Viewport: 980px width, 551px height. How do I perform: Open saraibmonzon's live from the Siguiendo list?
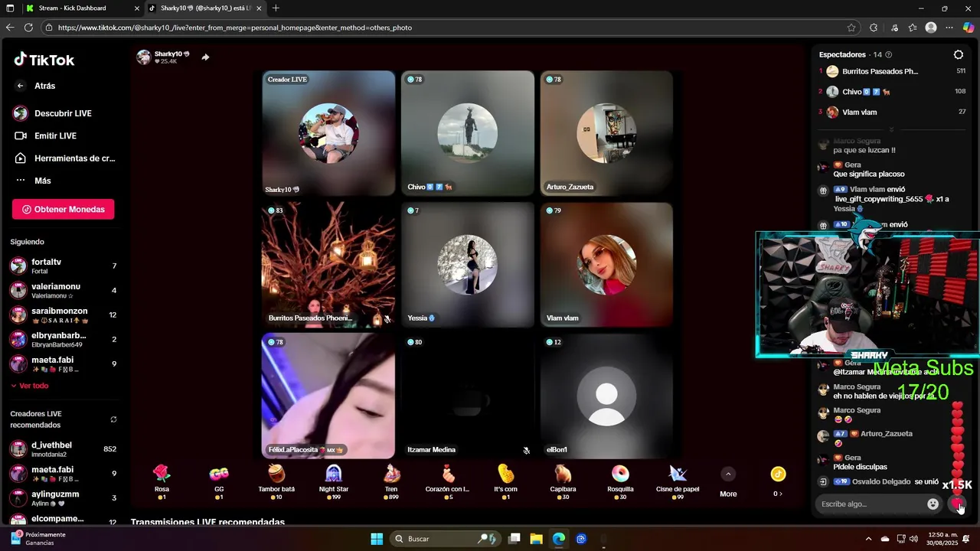63,315
